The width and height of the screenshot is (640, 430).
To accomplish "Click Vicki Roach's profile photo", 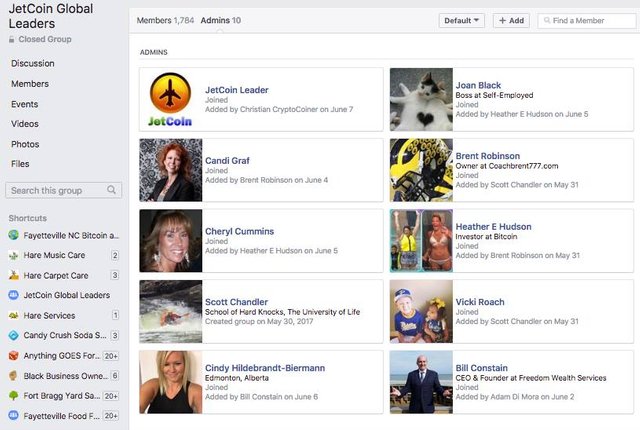I will (x=421, y=311).
